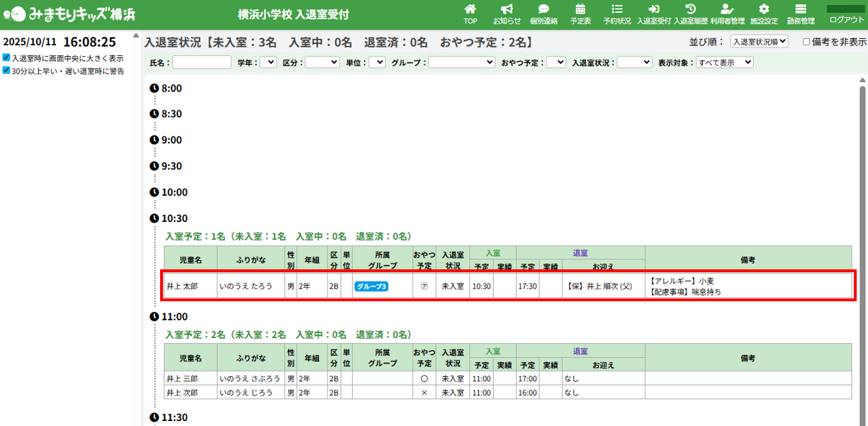This screenshot has width=868, height=426.
Task: Open the 表示対象 dropdown
Action: tap(724, 62)
